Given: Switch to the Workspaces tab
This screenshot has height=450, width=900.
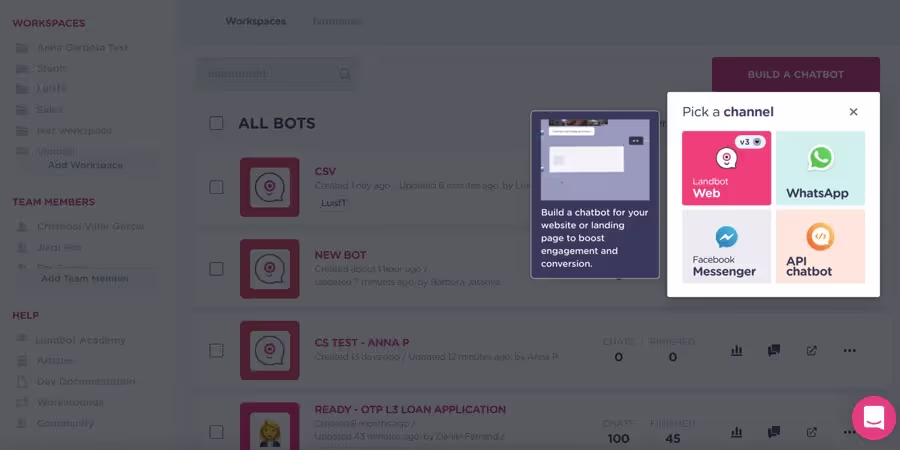Looking at the screenshot, I should click(x=255, y=21).
